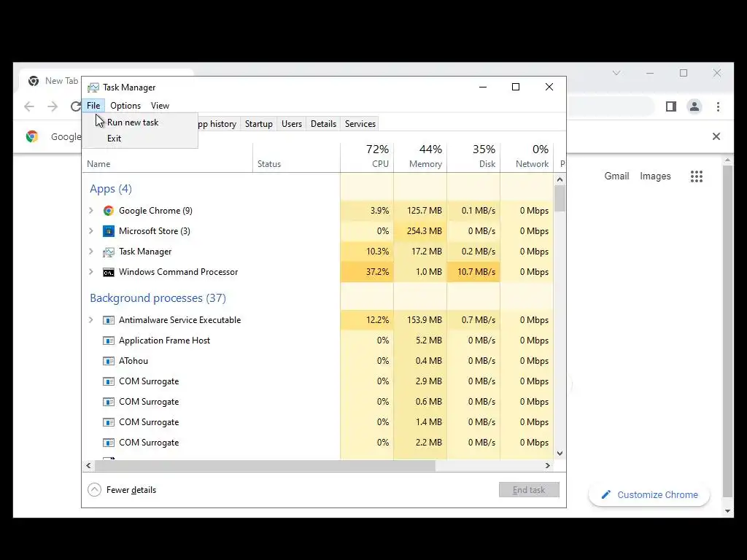Click the Google Chrome process icon
The image size is (747, 560).
coord(109,211)
